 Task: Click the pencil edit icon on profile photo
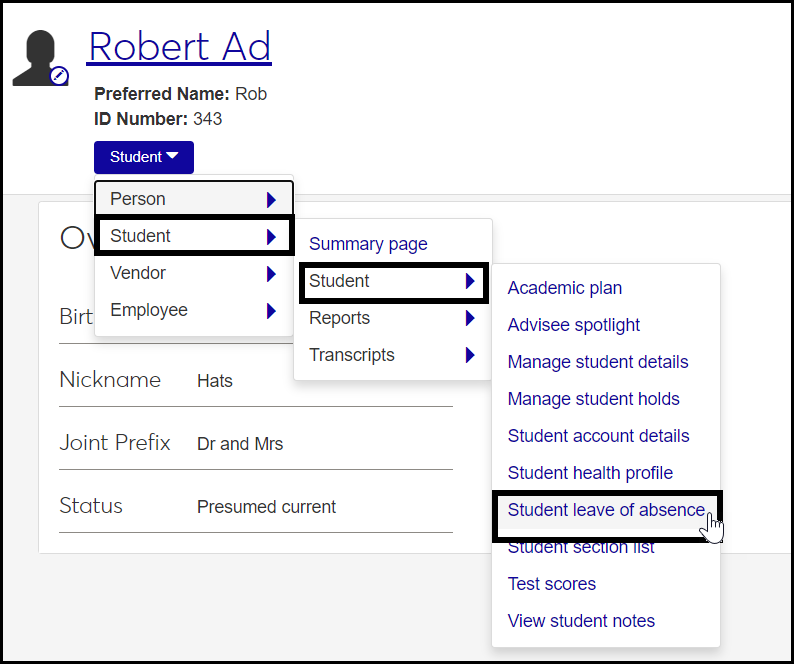pos(59,76)
